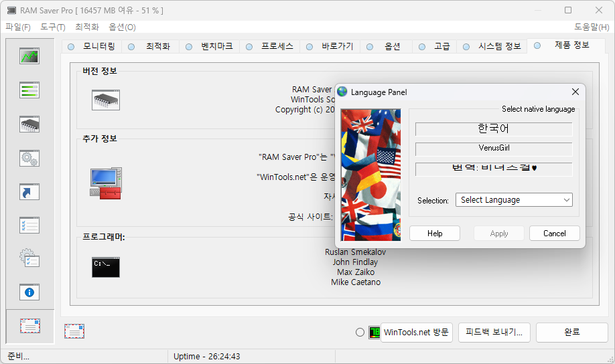The height and width of the screenshot is (364, 615).
Task: Open the 옵션(O) menu
Action: tap(122, 27)
